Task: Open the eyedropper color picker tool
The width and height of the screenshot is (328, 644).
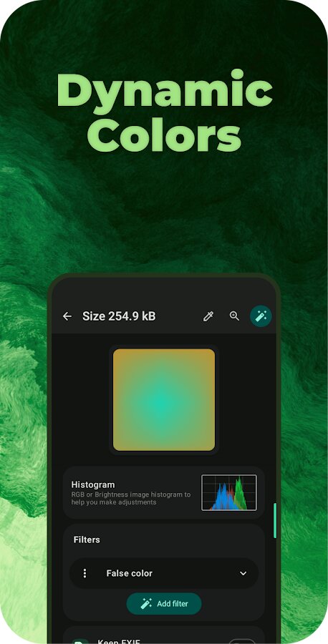Action: click(x=208, y=316)
